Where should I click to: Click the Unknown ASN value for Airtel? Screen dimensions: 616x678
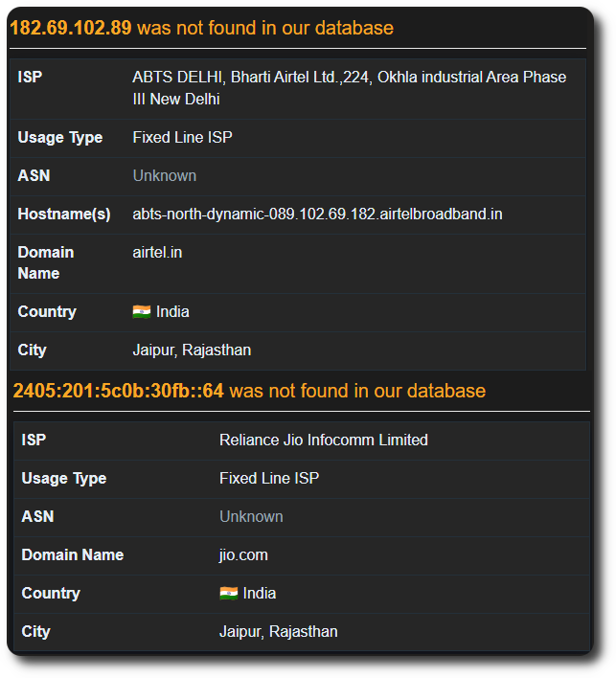pos(165,176)
